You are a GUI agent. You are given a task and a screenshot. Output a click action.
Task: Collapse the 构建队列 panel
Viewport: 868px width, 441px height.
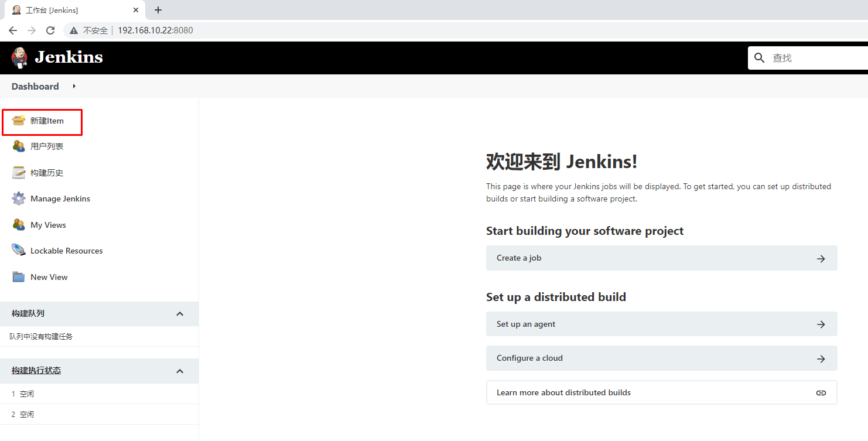(180, 314)
